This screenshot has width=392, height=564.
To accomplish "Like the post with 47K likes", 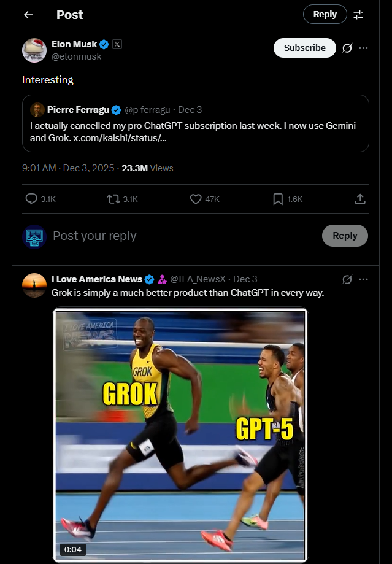I will [x=196, y=199].
